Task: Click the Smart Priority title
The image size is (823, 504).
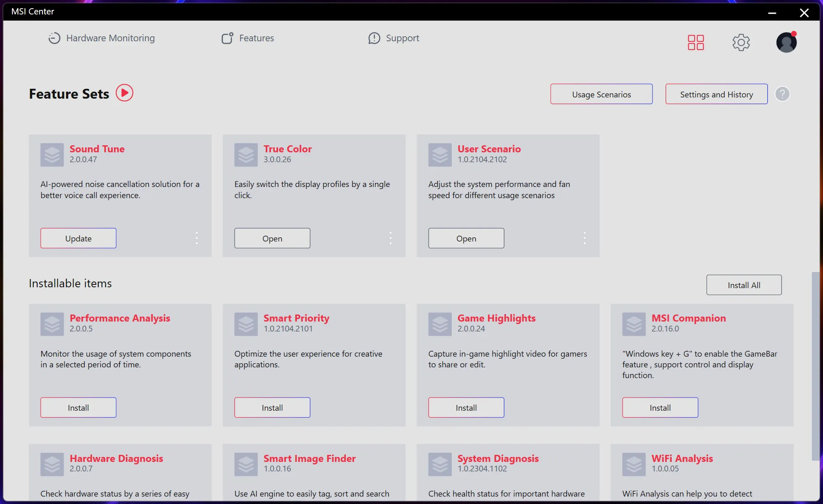Action: click(296, 318)
